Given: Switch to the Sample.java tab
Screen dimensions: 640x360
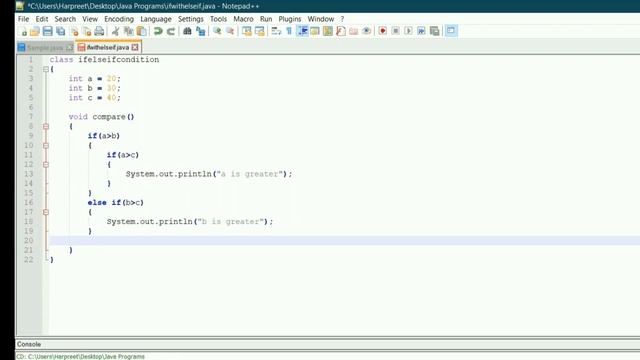Looking at the screenshot, I should pos(45,48).
